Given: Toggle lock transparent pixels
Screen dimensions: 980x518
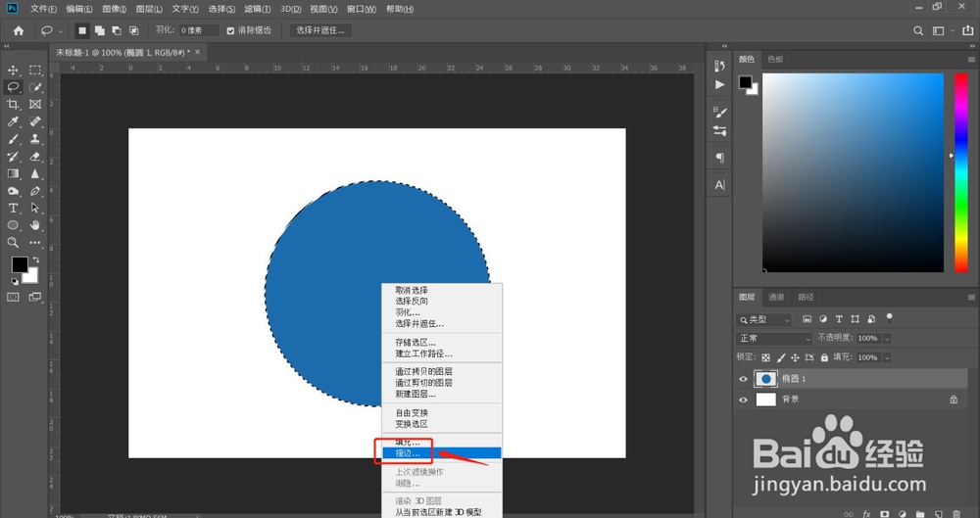Looking at the screenshot, I should (765, 357).
